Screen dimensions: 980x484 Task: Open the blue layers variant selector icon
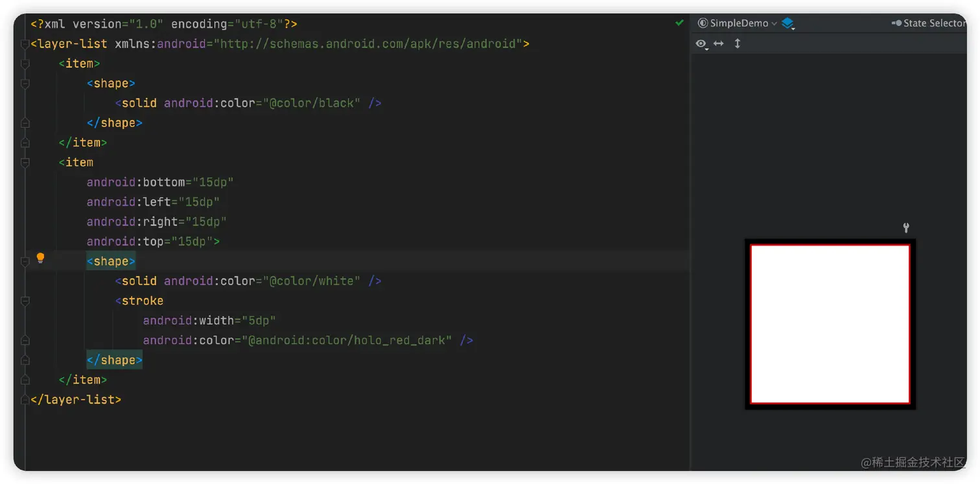point(788,23)
